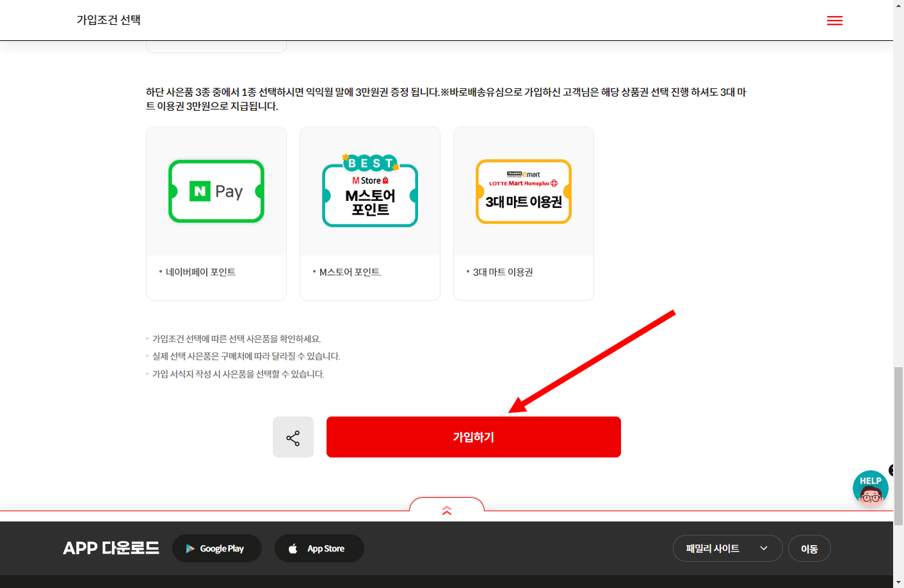Click the 가입조건 선택 header title
Image resolution: width=904 pixels, height=588 pixels.
tap(109, 20)
